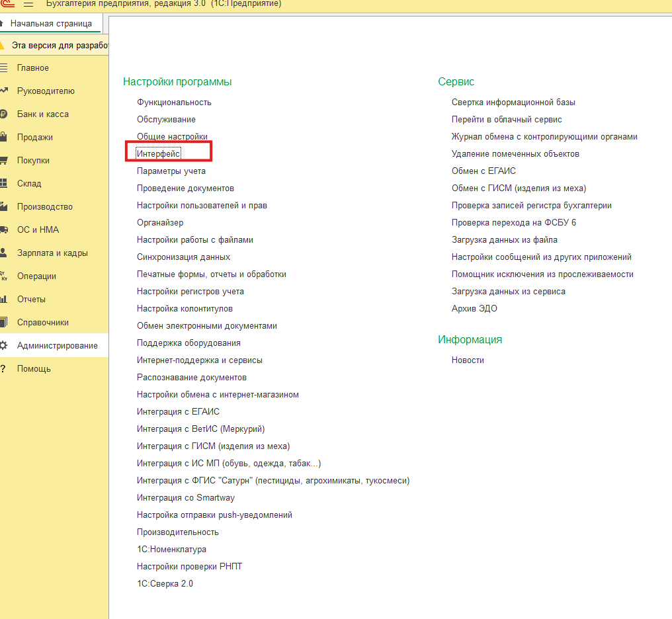Switch to the Начальная страница tab

51,23
